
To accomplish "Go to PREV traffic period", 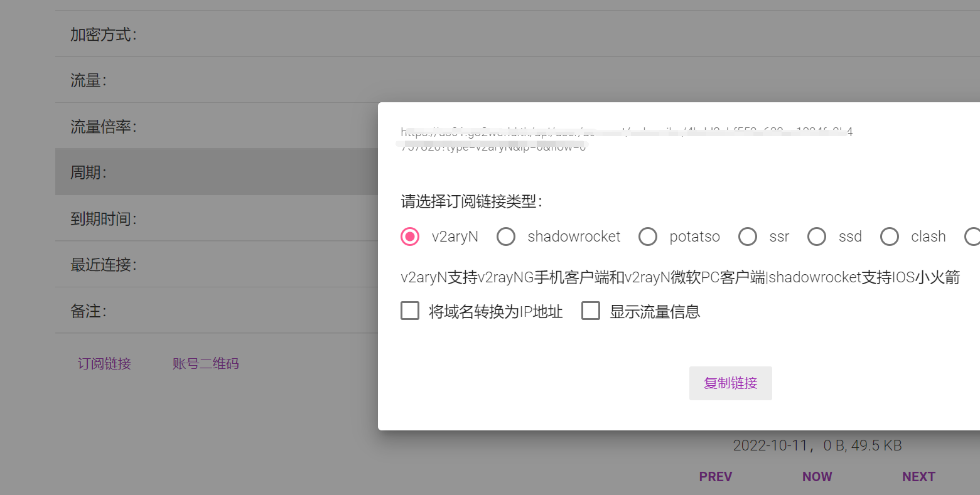I will pos(716,477).
